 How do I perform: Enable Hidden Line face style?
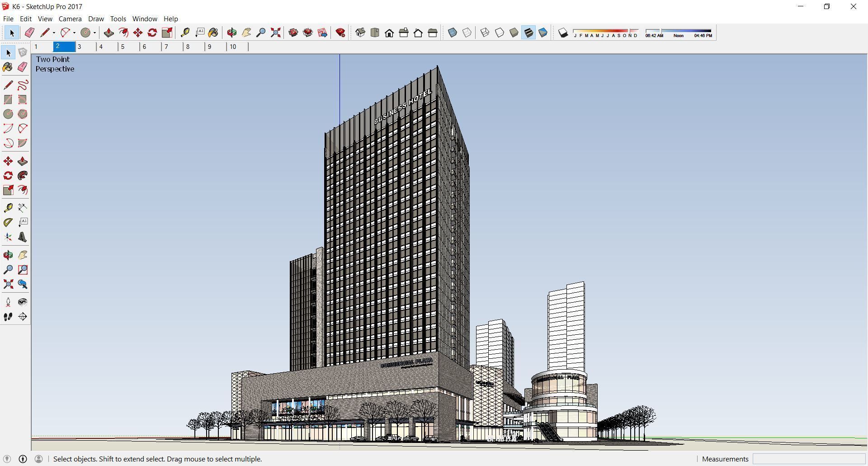(x=499, y=33)
